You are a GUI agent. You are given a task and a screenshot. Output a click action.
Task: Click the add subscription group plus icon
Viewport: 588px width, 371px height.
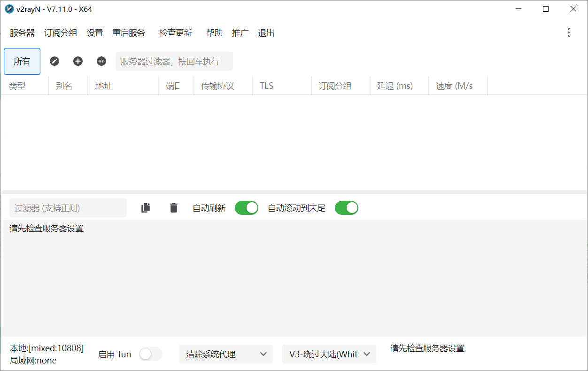[78, 61]
